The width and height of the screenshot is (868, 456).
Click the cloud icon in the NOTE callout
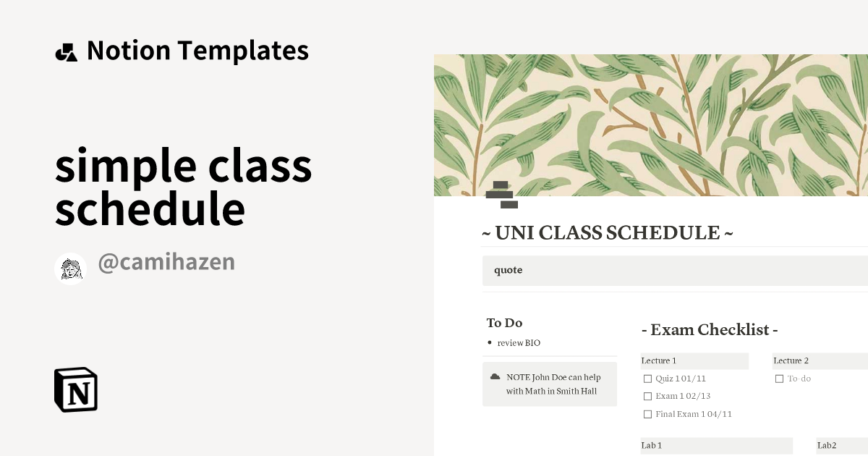coord(495,376)
